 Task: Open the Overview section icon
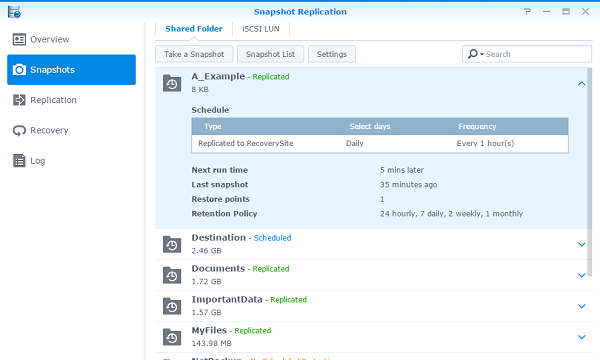(x=19, y=39)
